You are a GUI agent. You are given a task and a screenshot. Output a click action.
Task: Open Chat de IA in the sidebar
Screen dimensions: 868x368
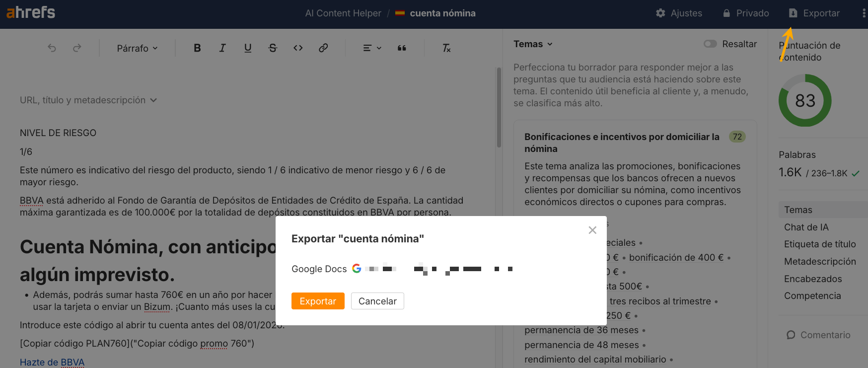(x=806, y=227)
